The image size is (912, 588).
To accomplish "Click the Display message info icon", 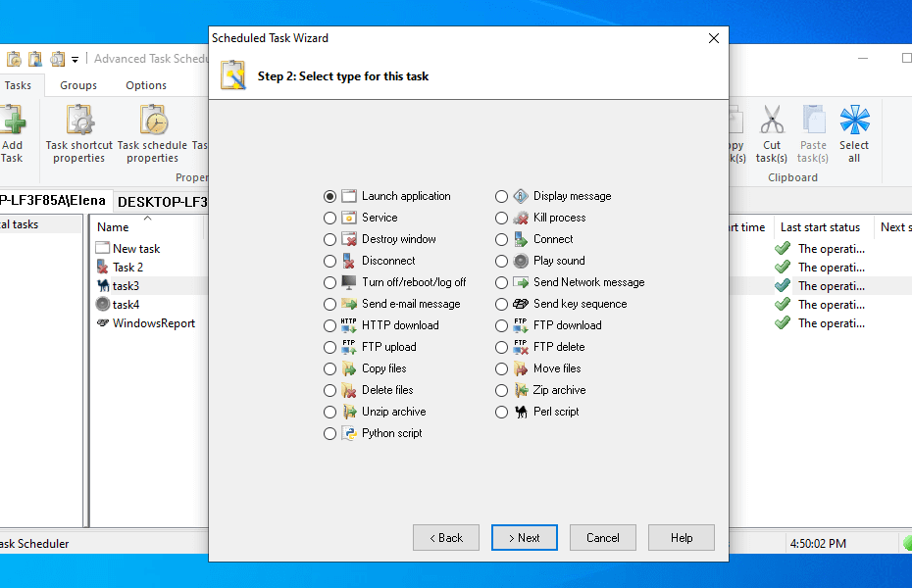I will (x=521, y=196).
